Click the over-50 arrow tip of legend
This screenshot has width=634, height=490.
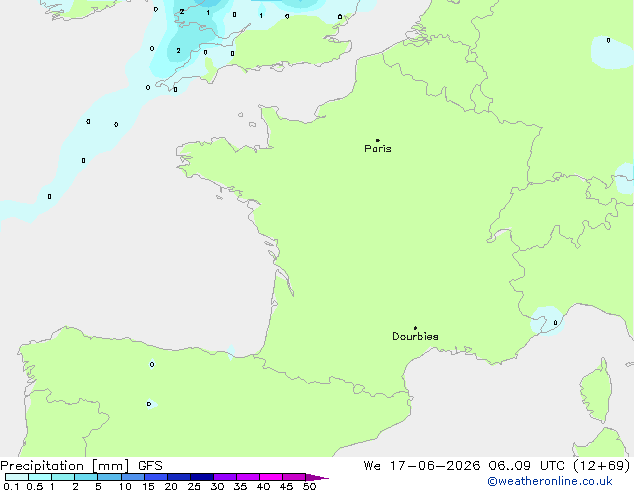coord(317,477)
